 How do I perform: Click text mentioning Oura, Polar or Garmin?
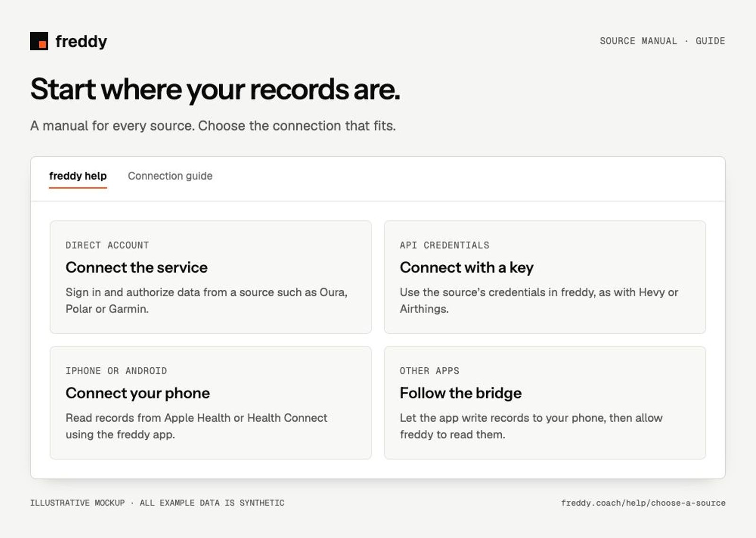(x=206, y=300)
